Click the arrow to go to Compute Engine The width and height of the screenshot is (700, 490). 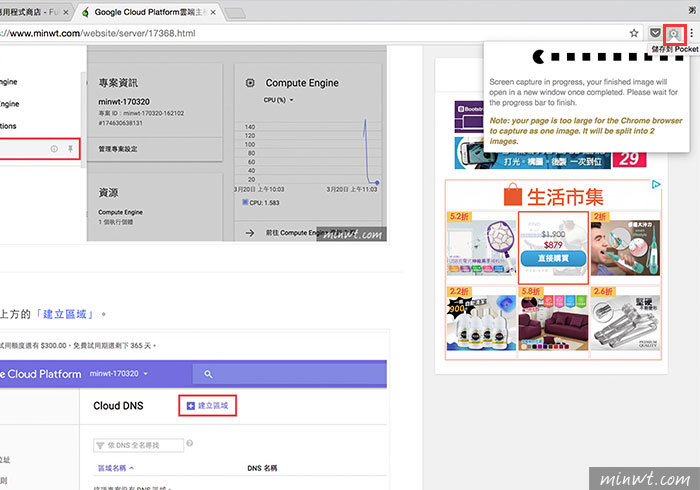pyautogui.click(x=250, y=233)
